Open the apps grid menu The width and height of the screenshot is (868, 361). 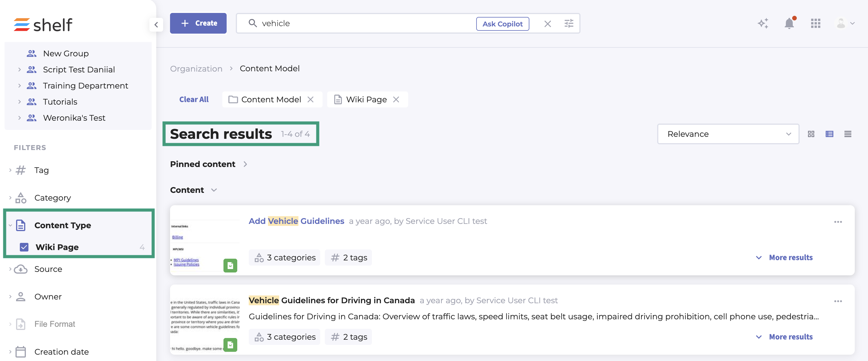pyautogui.click(x=815, y=24)
